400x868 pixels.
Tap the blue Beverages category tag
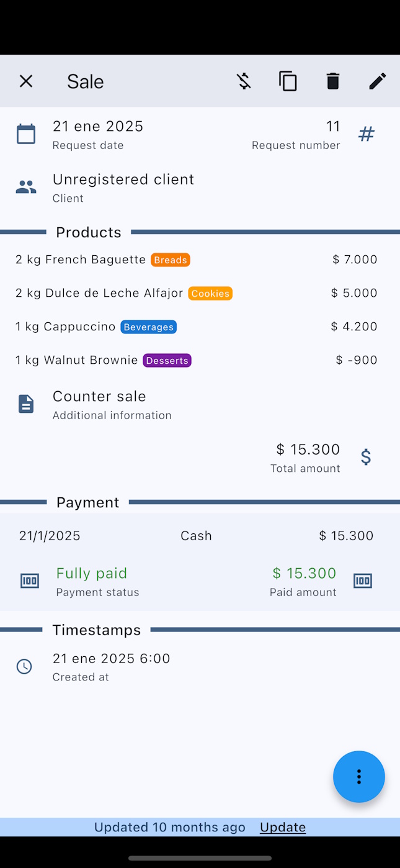click(x=148, y=327)
